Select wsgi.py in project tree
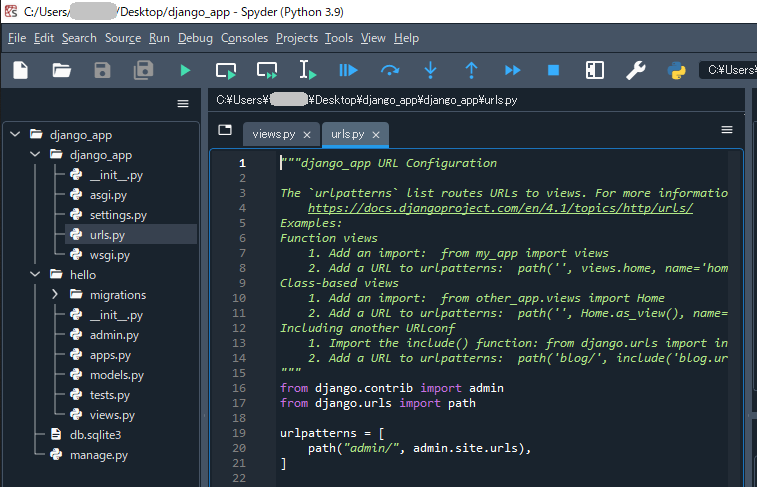The height and width of the screenshot is (487, 757). click(110, 255)
